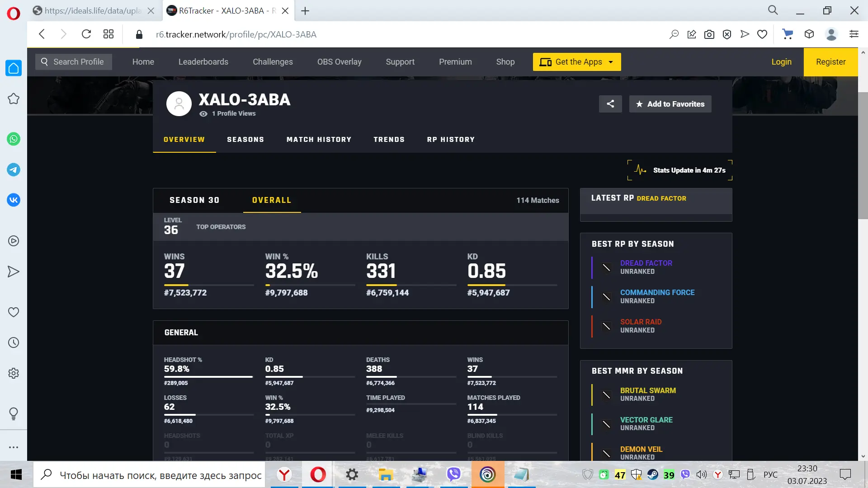Click the ad blocker shield icon

pos(727,34)
